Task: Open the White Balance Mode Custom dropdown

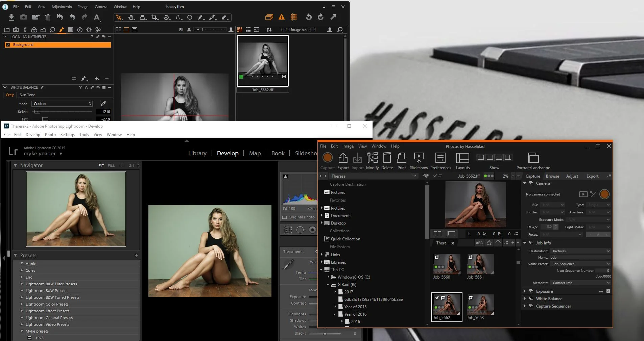Action: click(62, 104)
